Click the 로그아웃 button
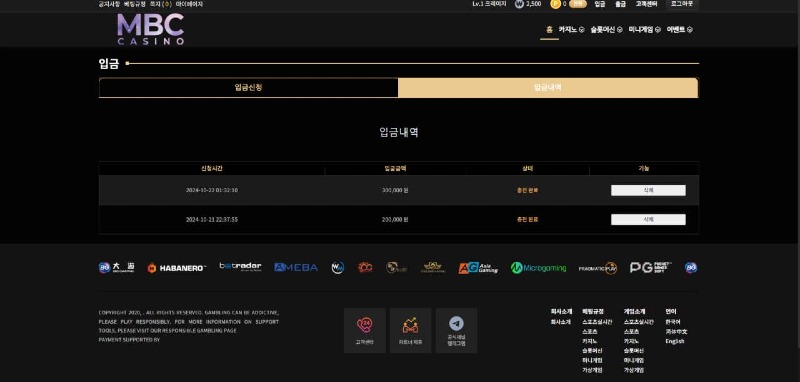Screen dimensions: 800x382 [682, 4]
